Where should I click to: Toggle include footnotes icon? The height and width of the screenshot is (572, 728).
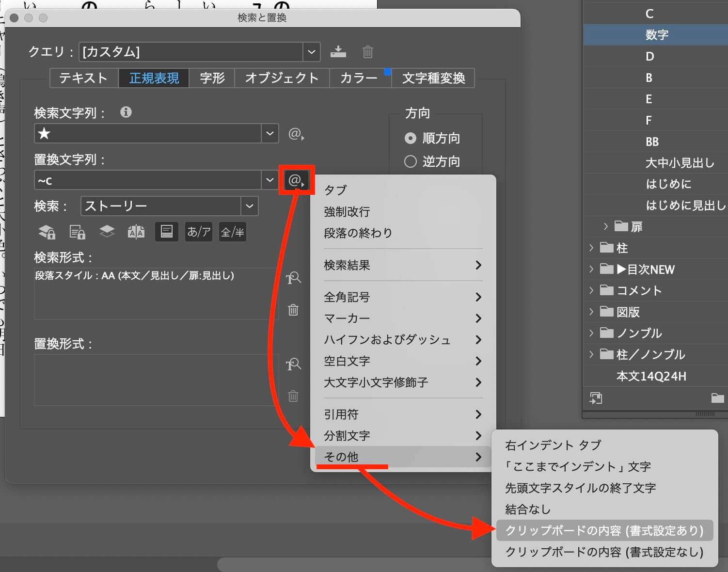click(166, 232)
